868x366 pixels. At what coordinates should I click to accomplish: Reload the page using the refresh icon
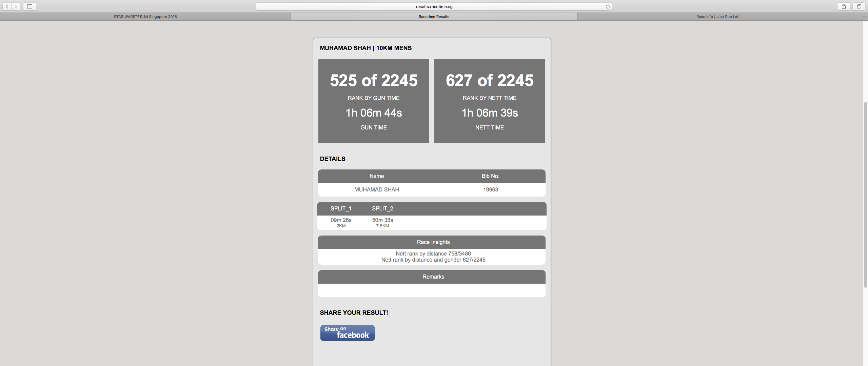(x=608, y=6)
